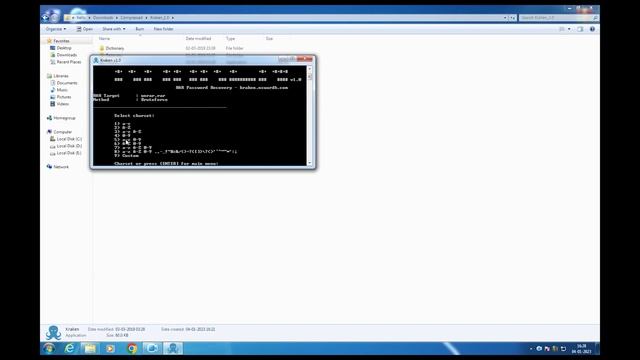The height and width of the screenshot is (360, 640).
Task: Open the view options dropdown arrow
Action: (569, 29)
